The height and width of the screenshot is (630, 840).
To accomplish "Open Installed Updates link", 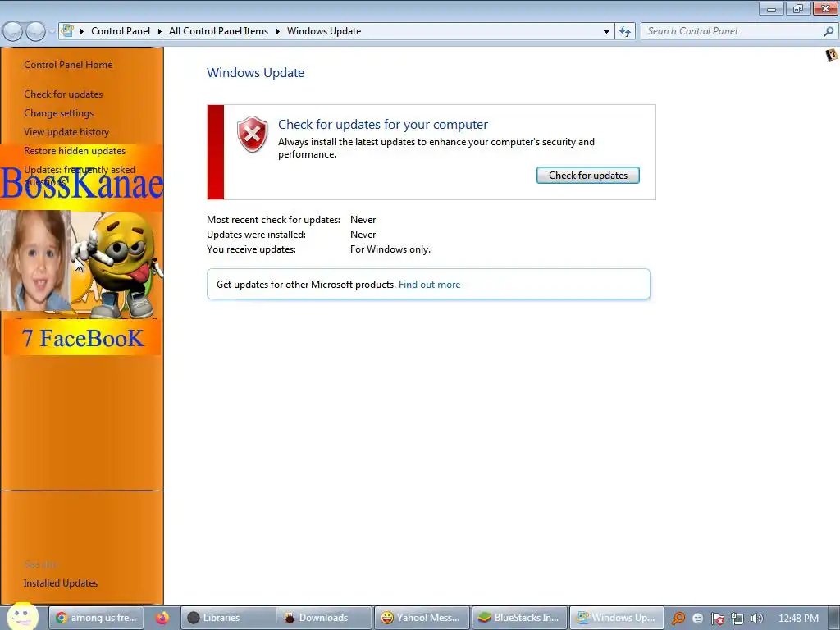I will tap(61, 583).
